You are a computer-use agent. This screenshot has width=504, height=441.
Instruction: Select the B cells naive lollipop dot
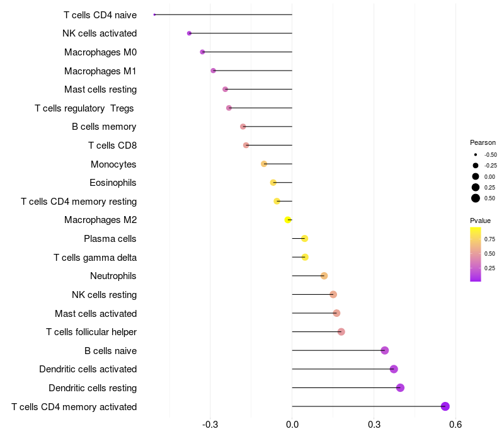point(385,350)
